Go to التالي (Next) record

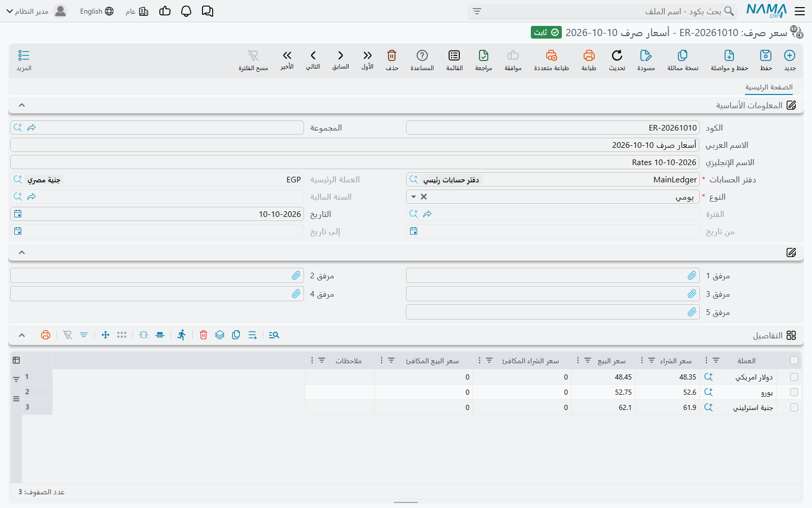click(313, 55)
